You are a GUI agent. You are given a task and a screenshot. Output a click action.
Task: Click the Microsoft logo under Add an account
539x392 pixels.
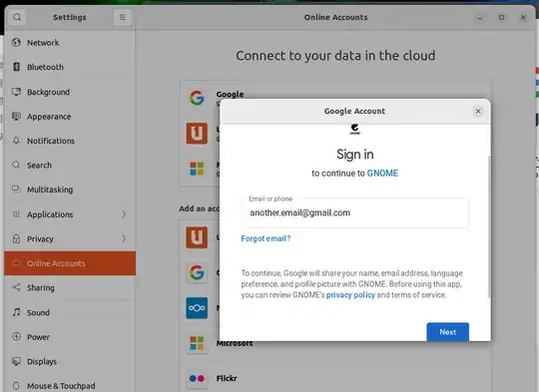coord(197,343)
